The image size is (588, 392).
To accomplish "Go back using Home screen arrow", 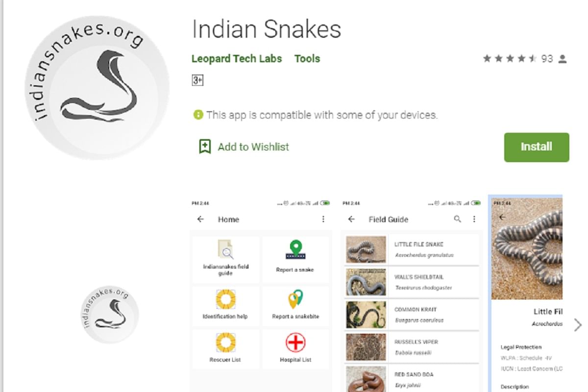I will coord(200,219).
